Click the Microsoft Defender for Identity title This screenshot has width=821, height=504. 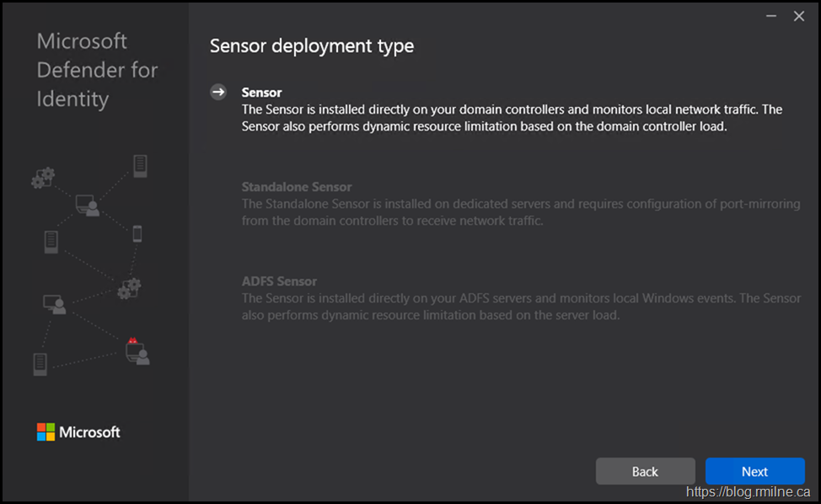(97, 70)
